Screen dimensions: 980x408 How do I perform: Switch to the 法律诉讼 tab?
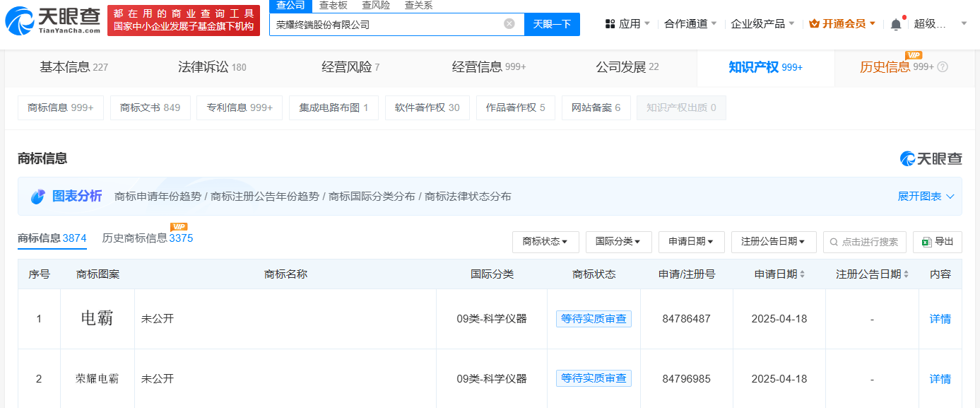pos(212,67)
